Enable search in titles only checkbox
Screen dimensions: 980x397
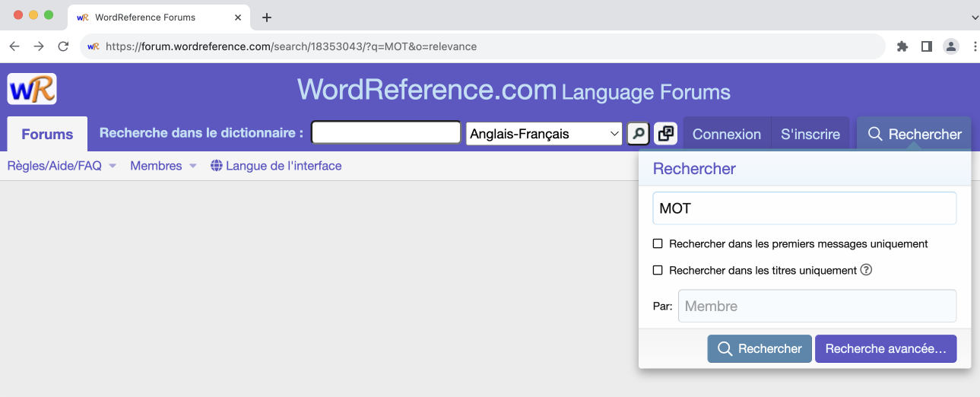[658, 270]
